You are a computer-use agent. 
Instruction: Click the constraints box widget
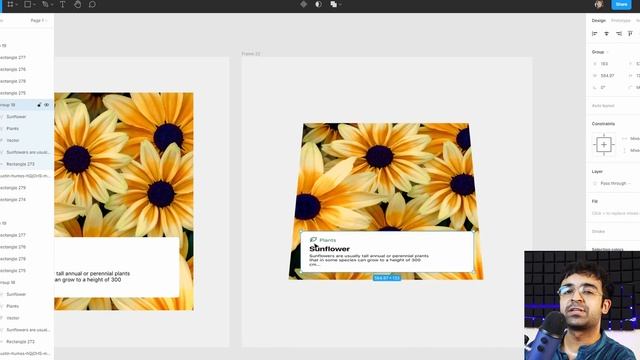pos(604,145)
